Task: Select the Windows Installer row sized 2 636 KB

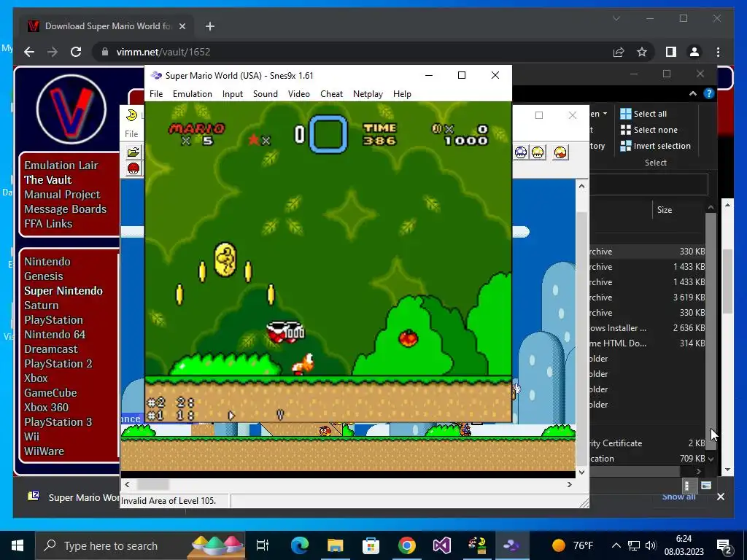Action: (647, 327)
